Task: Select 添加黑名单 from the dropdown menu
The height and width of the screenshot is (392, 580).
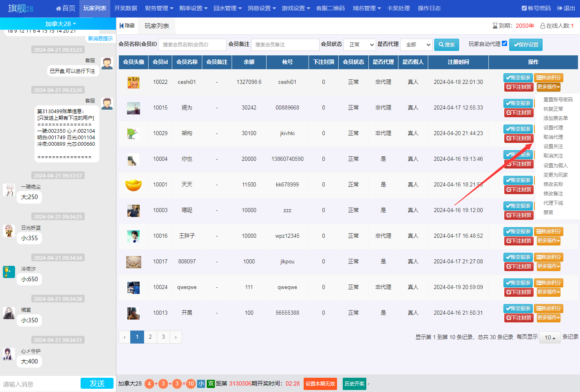Action: click(x=555, y=118)
